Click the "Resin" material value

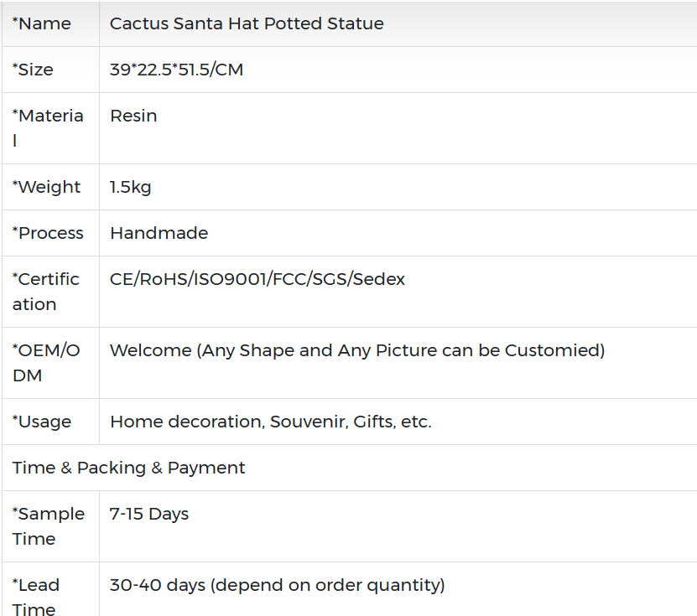click(x=133, y=116)
